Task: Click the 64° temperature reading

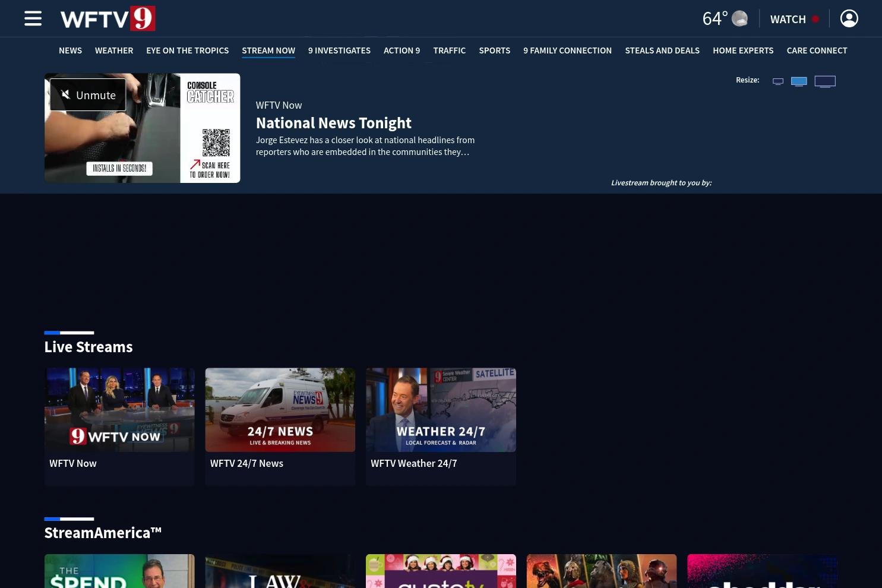Action: click(x=715, y=18)
